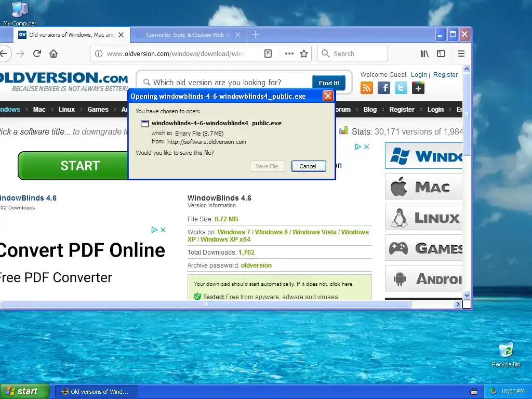
Task: Toggle reader view icon in address bar
Action: [268, 54]
